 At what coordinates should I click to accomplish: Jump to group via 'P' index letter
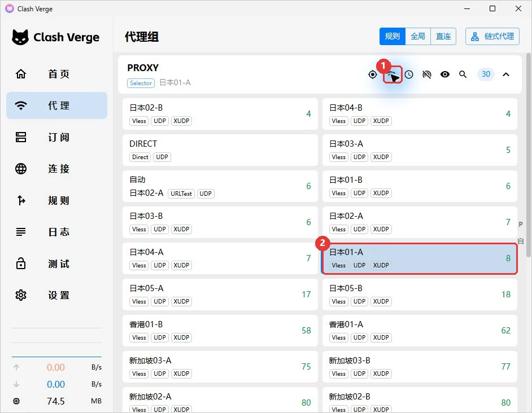point(521,224)
